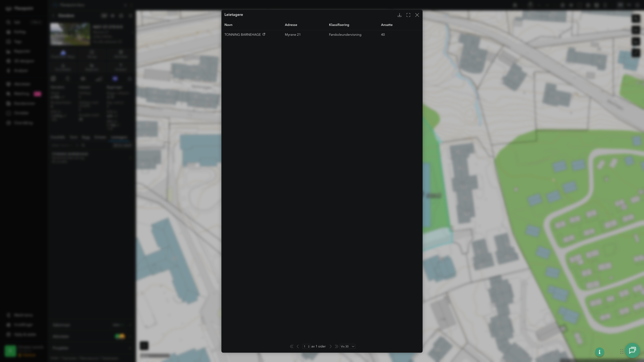This screenshot has width=644, height=362.
Task: Download the Leietagere table
Action: (399, 15)
